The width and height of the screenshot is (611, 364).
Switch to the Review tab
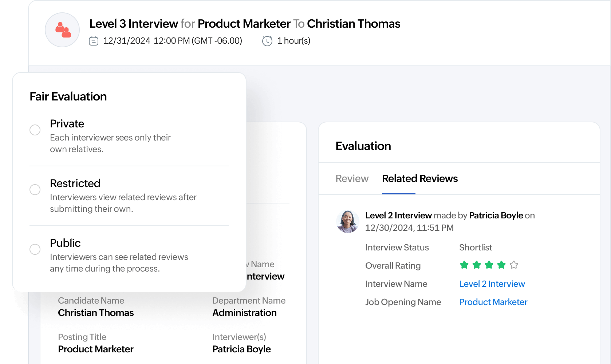[x=351, y=178]
